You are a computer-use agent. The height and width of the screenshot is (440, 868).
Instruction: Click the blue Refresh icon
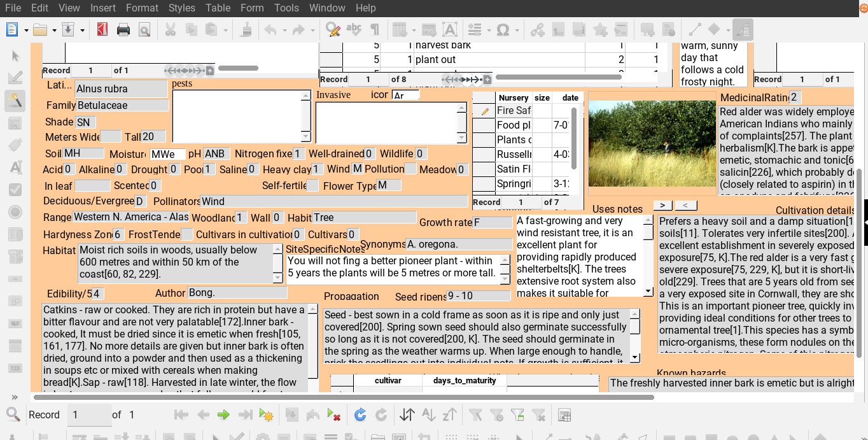click(360, 415)
